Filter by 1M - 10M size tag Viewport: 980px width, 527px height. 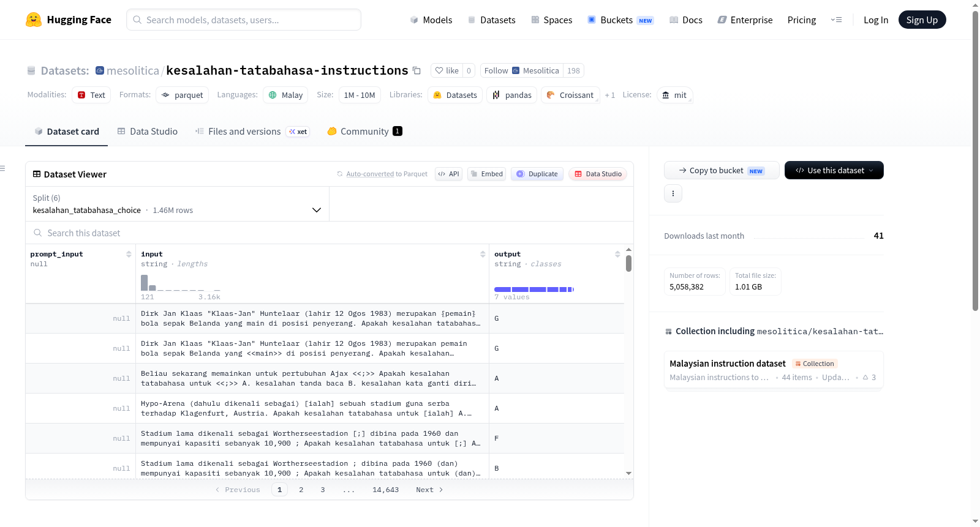pyautogui.click(x=360, y=95)
